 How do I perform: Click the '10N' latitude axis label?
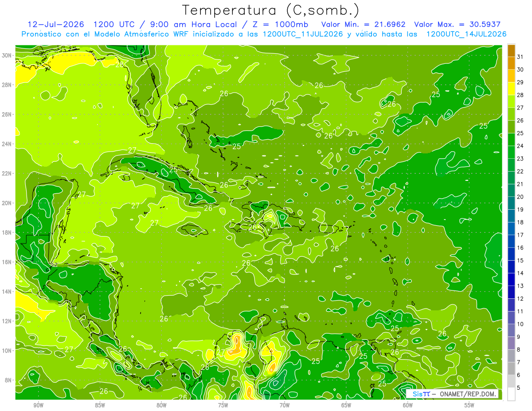pyautogui.click(x=7, y=351)
